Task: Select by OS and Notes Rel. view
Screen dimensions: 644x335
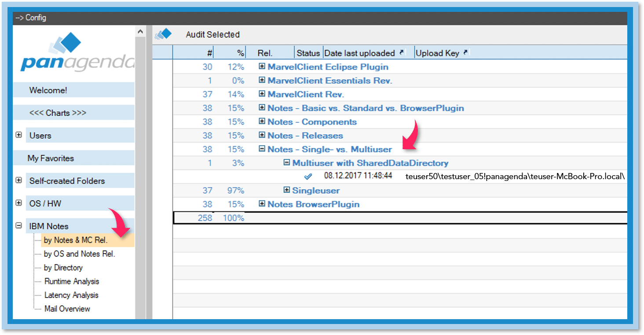Action: click(79, 254)
